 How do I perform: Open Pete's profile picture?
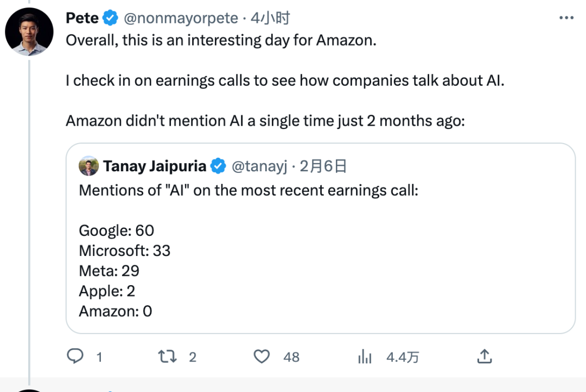(29, 32)
